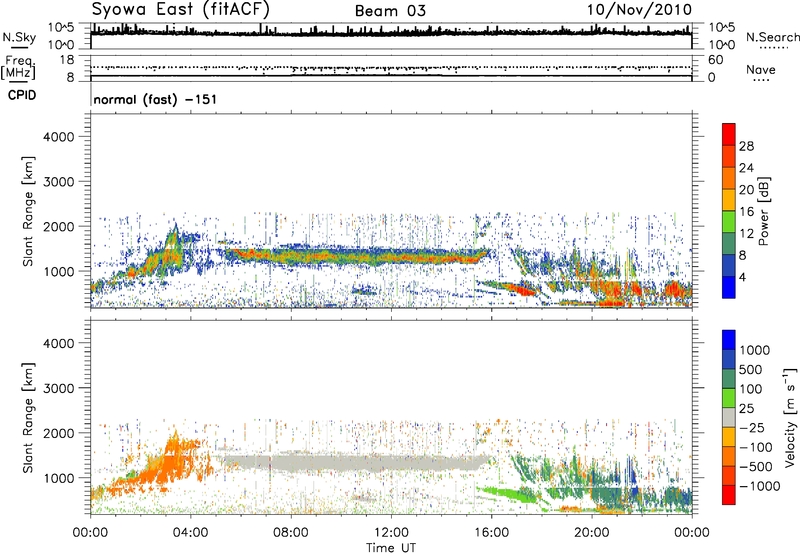
Task: Click the '28' Power colorbar tick
Action: click(x=746, y=146)
